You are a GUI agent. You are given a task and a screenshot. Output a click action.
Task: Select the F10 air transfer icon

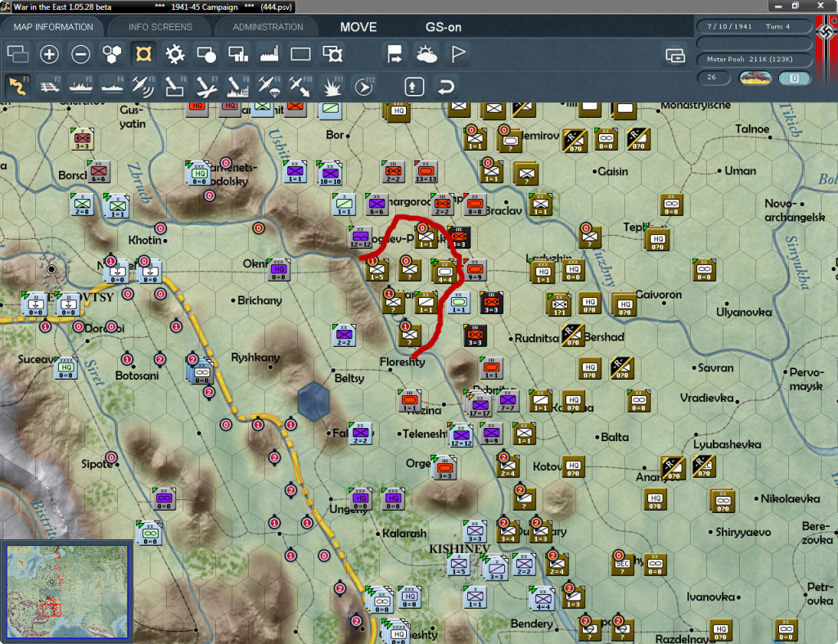tap(300, 86)
